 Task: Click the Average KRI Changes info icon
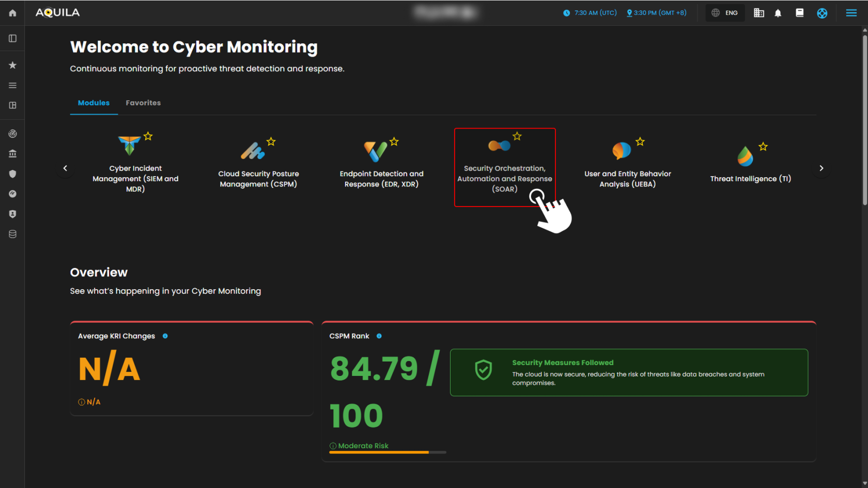point(165,336)
